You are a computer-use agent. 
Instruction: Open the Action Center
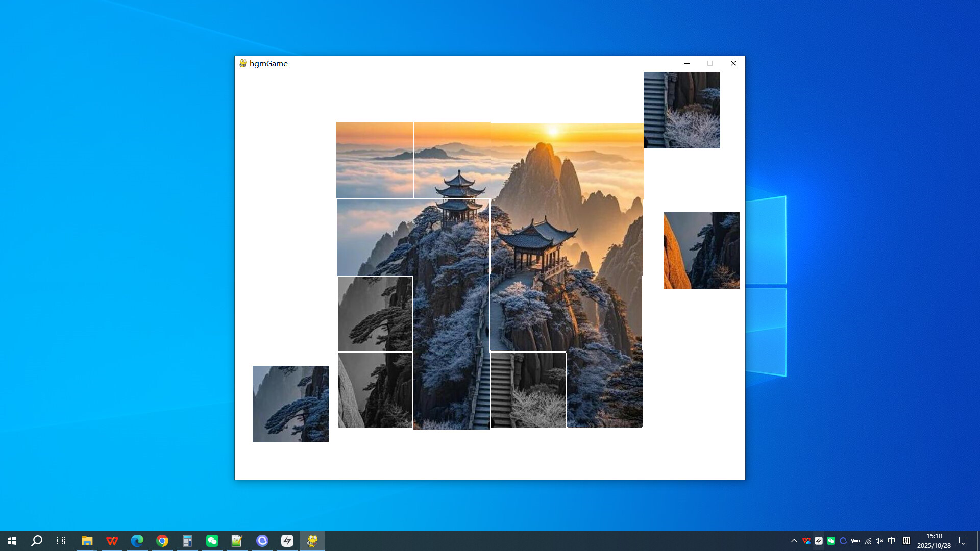[964, 541]
